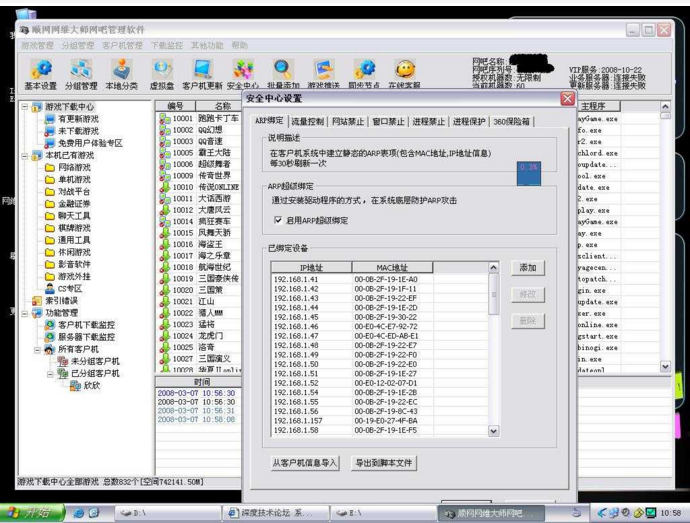Open the 客户机管理 menu
The image size is (690, 523).
tap(122, 45)
